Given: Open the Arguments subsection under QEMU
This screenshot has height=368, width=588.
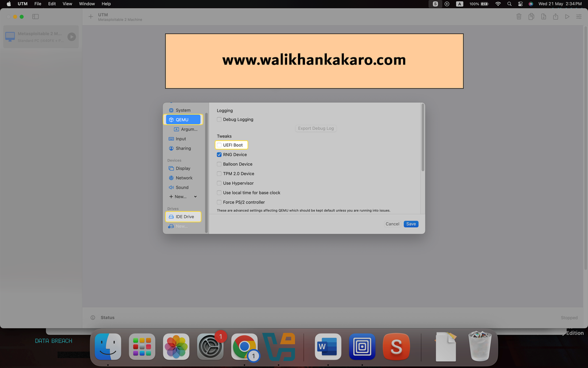Looking at the screenshot, I should coord(185,129).
